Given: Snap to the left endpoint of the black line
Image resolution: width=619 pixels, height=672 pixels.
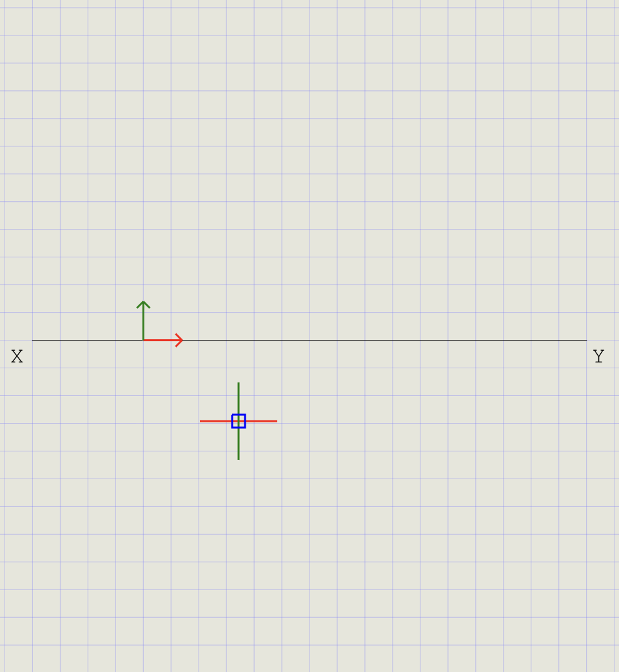Looking at the screenshot, I should pos(33,340).
